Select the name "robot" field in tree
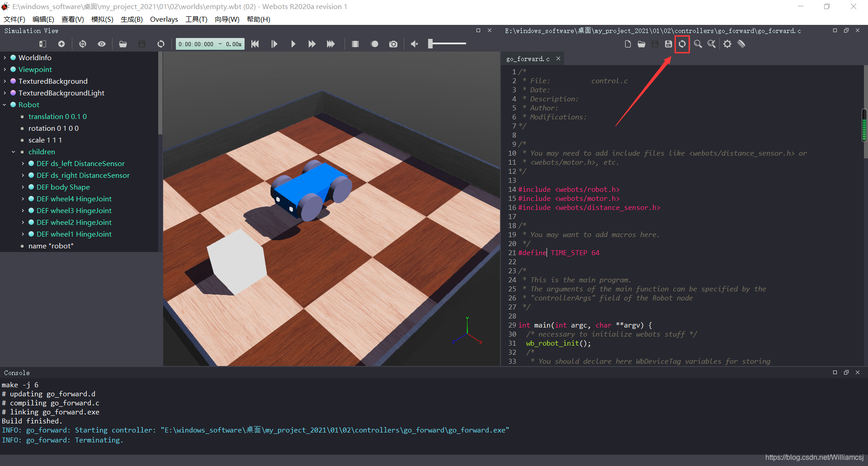 (51, 246)
